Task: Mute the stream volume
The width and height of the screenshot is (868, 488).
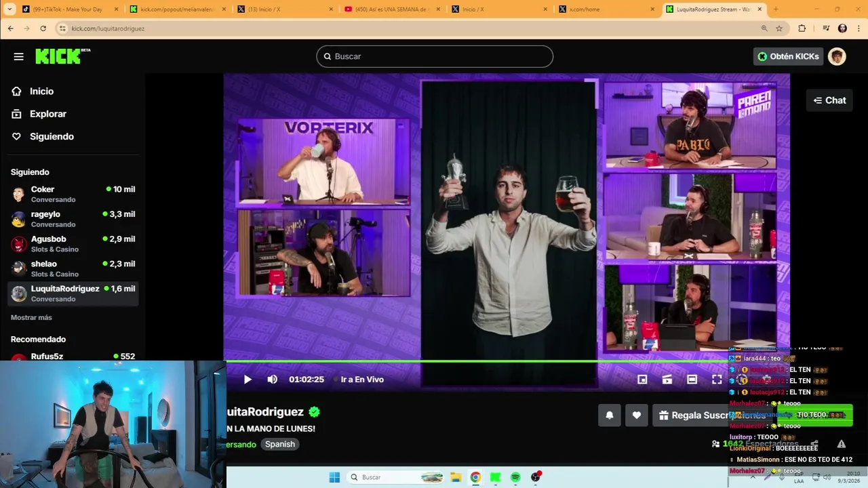Action: (x=272, y=380)
